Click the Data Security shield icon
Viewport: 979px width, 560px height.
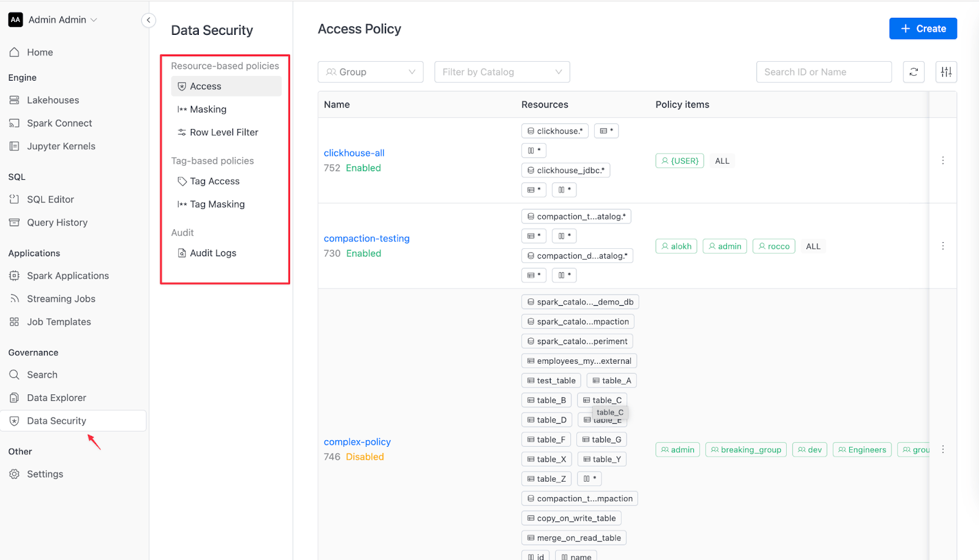click(x=14, y=421)
